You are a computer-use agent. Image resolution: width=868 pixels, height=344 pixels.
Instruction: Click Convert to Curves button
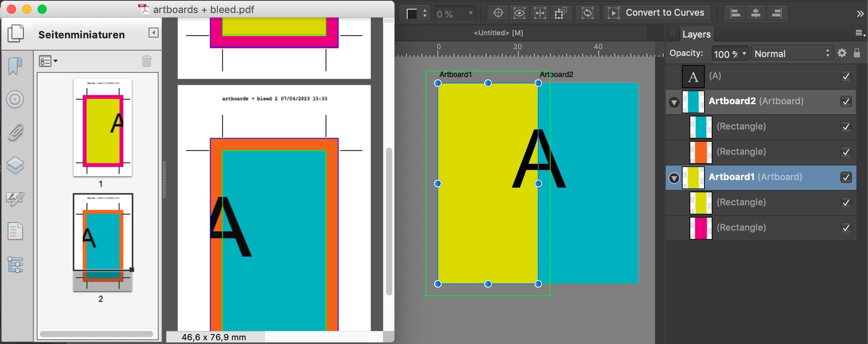point(657,13)
